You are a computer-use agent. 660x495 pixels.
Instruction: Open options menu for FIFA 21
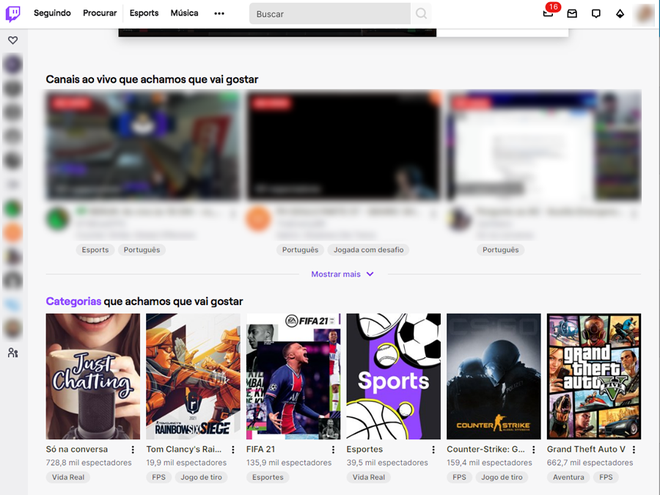click(333, 450)
